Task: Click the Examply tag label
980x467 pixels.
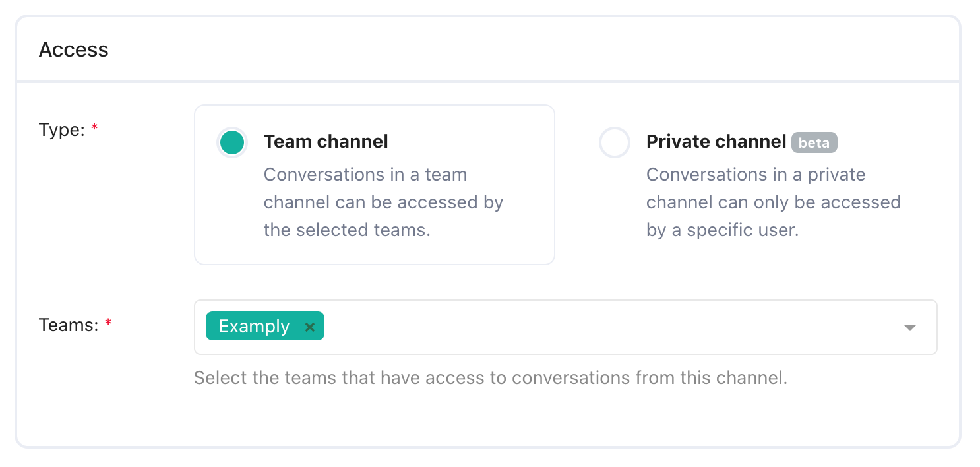Action: click(x=254, y=327)
